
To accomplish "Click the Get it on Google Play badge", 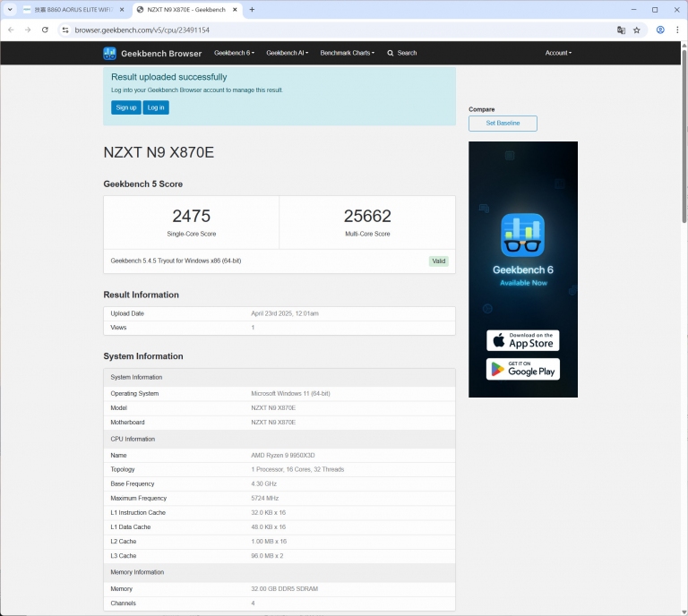I will (x=522, y=369).
